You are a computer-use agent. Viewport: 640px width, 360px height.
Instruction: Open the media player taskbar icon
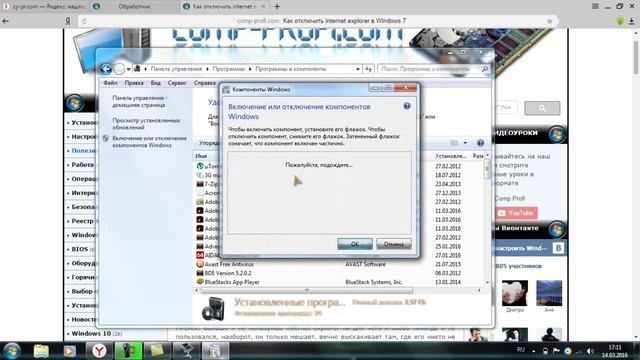pos(69,351)
